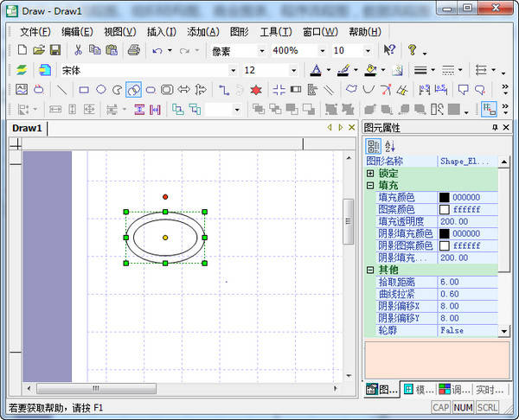Toggle categorized view in property panel

(x=374, y=146)
